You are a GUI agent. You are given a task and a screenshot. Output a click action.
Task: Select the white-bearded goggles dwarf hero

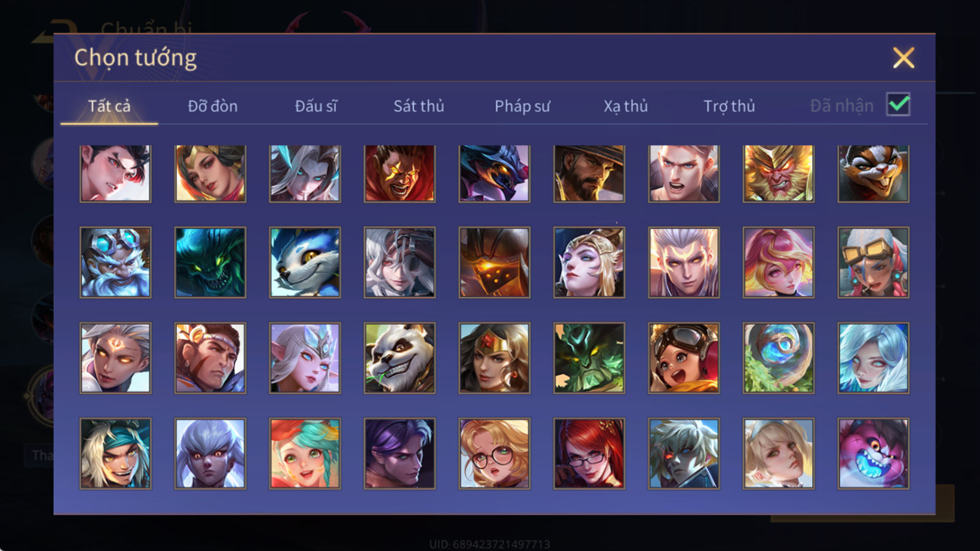tap(115, 263)
